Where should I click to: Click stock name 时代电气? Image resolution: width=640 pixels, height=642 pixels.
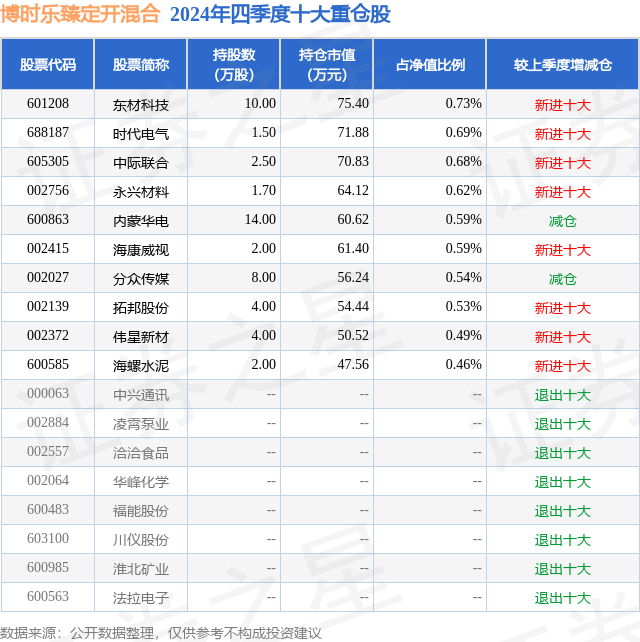click(141, 134)
